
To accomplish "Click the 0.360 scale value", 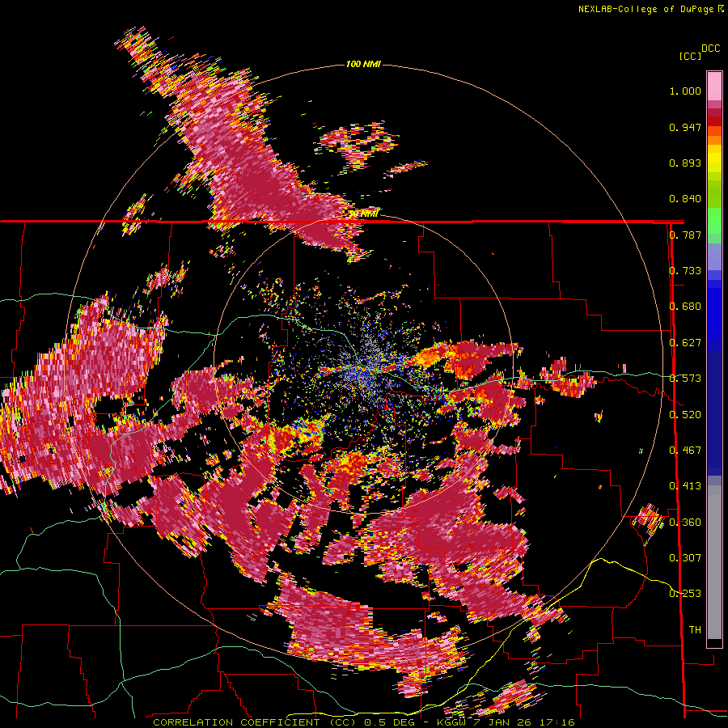I will click(685, 523).
